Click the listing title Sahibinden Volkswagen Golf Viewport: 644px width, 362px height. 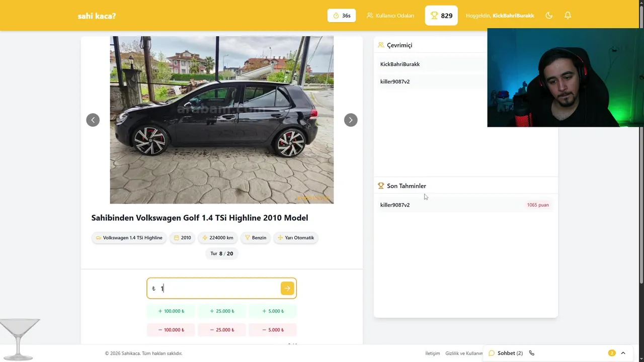[x=200, y=218]
